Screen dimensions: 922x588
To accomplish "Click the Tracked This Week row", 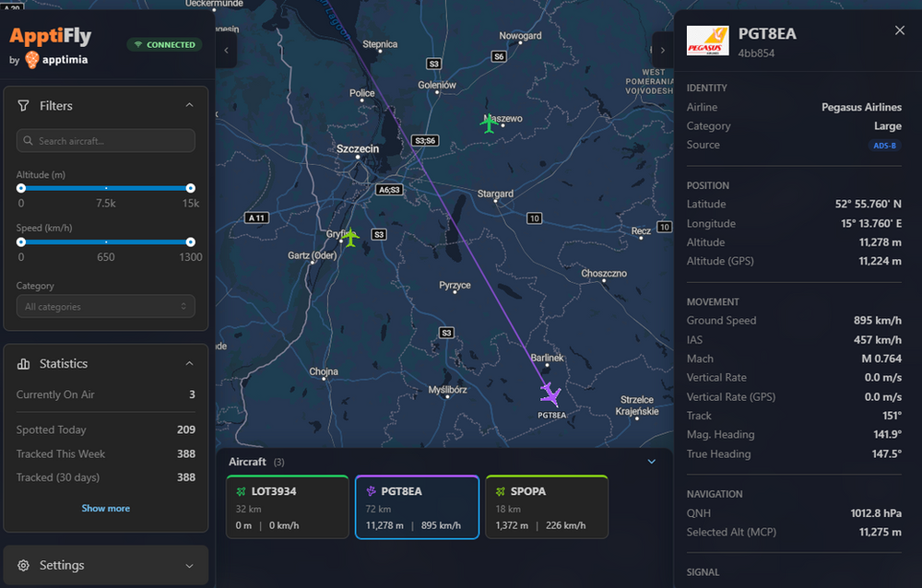I will pos(106,454).
